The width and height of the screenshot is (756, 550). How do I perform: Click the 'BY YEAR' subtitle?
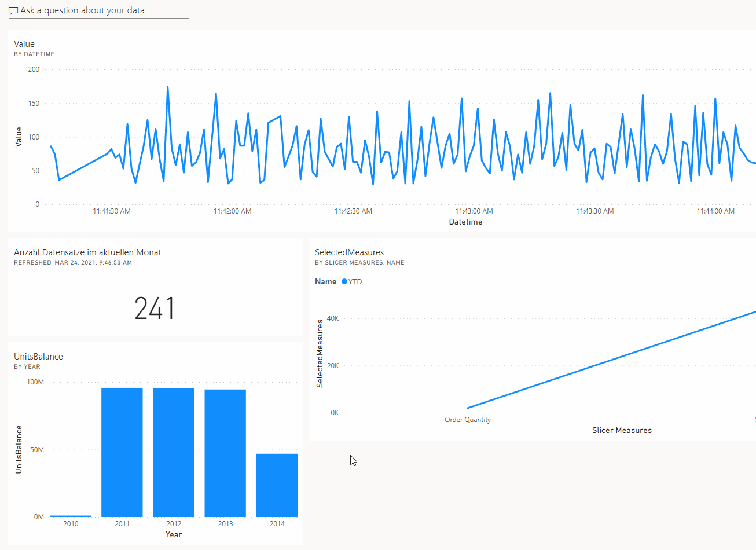[x=27, y=366]
